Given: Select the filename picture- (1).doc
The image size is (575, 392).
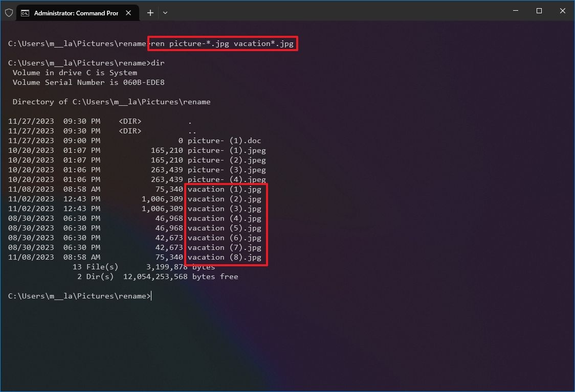Looking at the screenshot, I should click(225, 141).
